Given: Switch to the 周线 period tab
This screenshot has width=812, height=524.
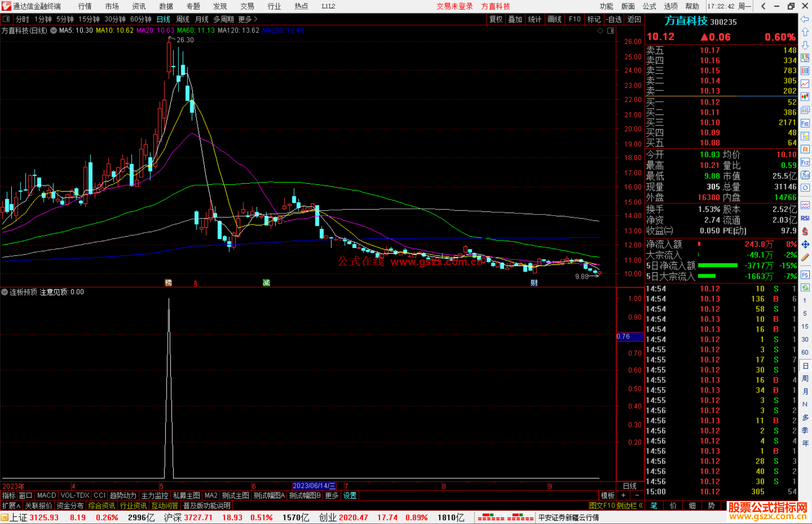Looking at the screenshot, I should [182, 19].
